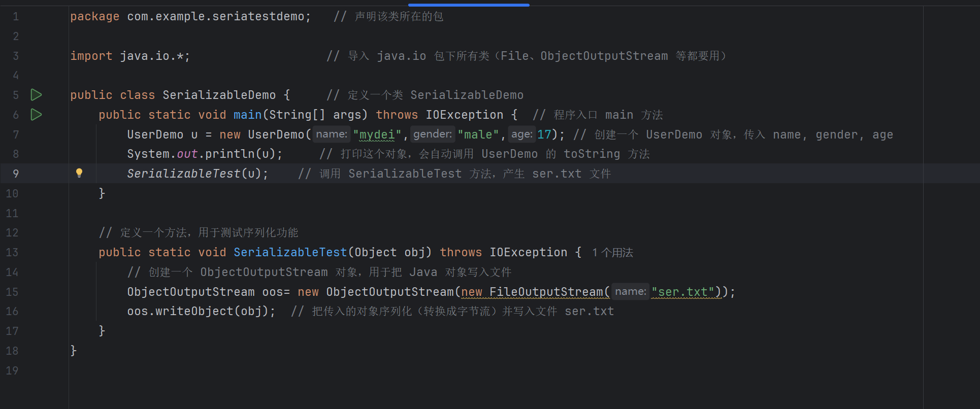Click the 'age:' parameter hint
The height and width of the screenshot is (409, 980).
click(521, 134)
